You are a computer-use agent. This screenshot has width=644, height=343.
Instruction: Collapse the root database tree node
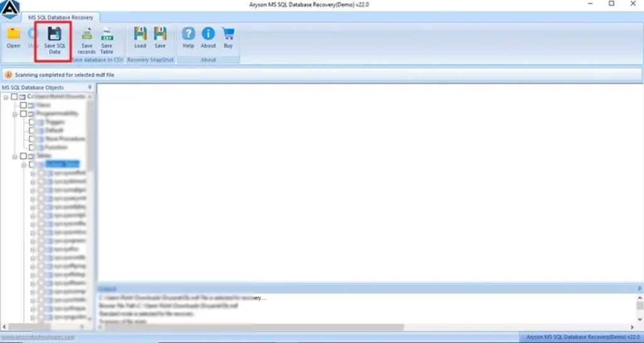[6, 97]
